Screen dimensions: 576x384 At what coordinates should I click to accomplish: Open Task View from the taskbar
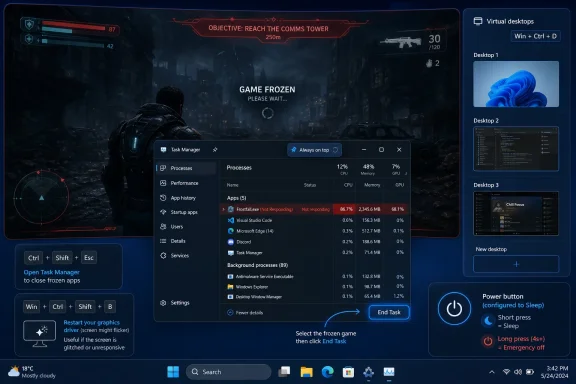coord(284,372)
